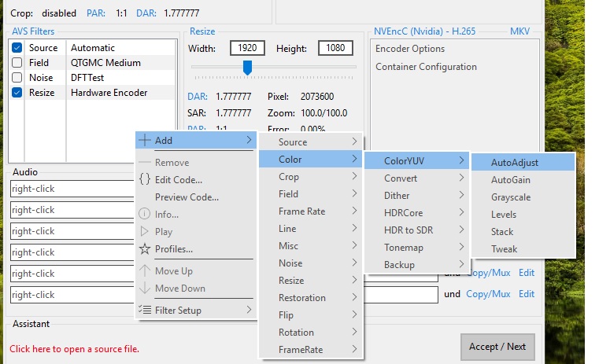Click the Remove minus icon
The image size is (610, 364).
pyautogui.click(x=145, y=162)
